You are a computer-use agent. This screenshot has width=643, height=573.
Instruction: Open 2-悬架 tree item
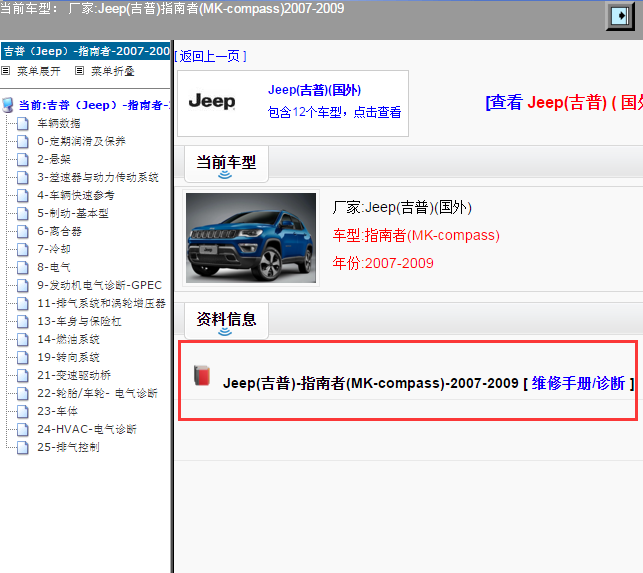(54, 159)
